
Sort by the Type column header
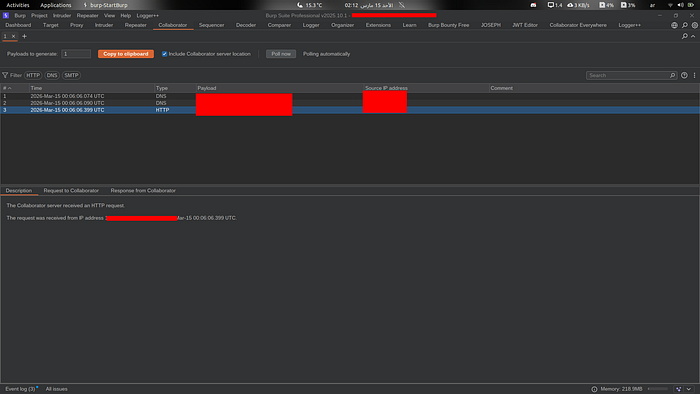coord(175,88)
